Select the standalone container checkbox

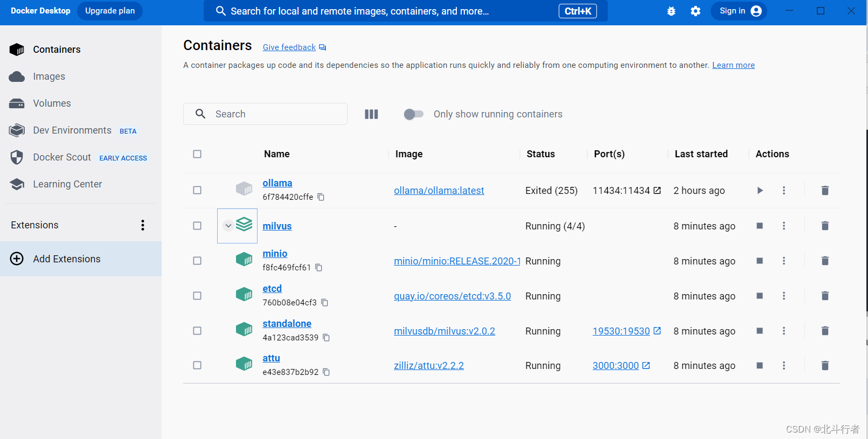(197, 331)
